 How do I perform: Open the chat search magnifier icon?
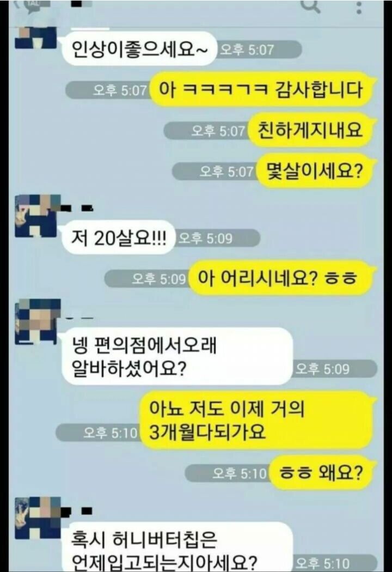311,5
